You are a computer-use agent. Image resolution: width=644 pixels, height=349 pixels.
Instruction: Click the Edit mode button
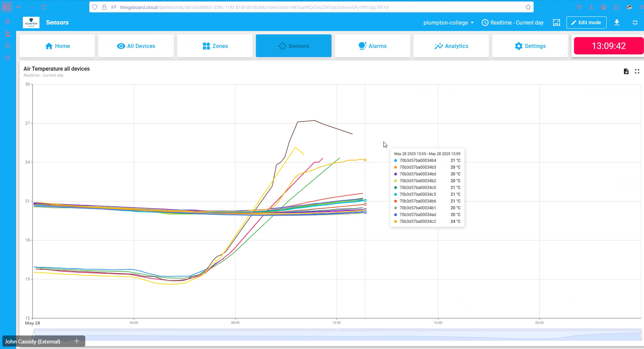[586, 23]
